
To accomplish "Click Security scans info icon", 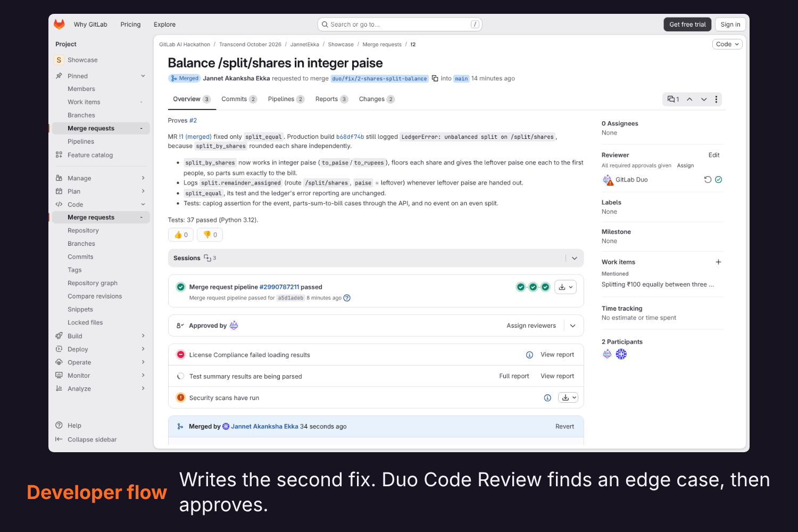I will coord(547,398).
